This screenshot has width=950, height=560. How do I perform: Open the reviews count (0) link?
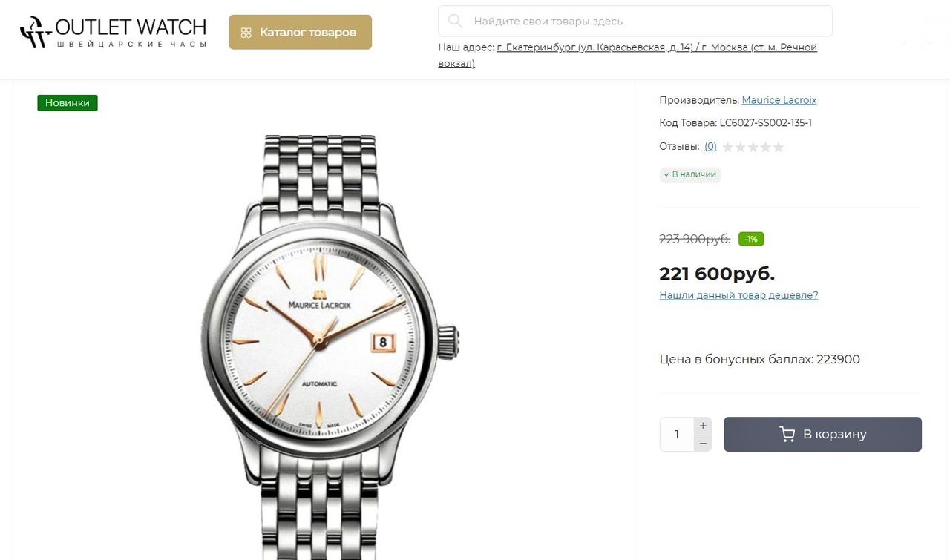pyautogui.click(x=710, y=147)
